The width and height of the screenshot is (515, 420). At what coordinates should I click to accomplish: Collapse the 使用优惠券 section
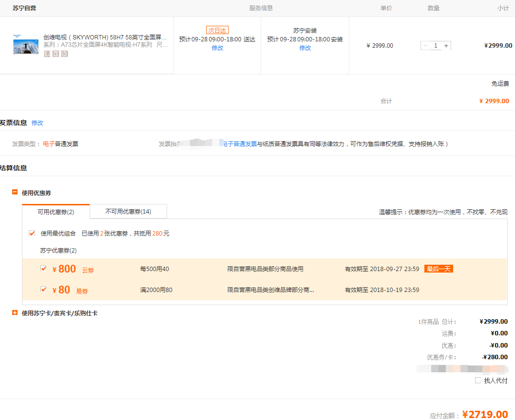[15, 192]
